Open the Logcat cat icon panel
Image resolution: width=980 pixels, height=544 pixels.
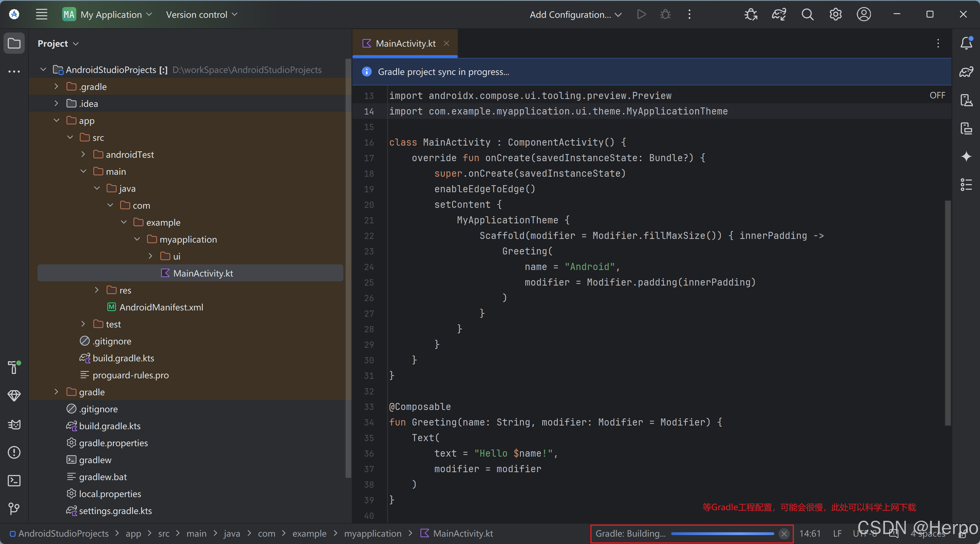tap(14, 424)
